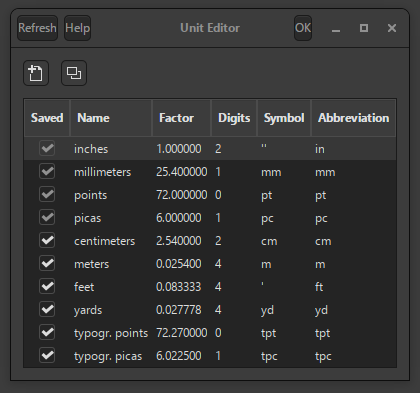420x393 pixels.
Task: Select the millimeters unit name
Action: click(103, 172)
